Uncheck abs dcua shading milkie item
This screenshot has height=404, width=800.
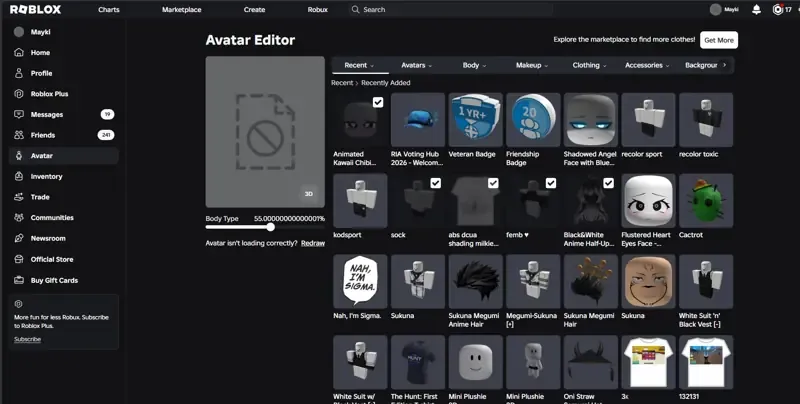[x=493, y=183]
